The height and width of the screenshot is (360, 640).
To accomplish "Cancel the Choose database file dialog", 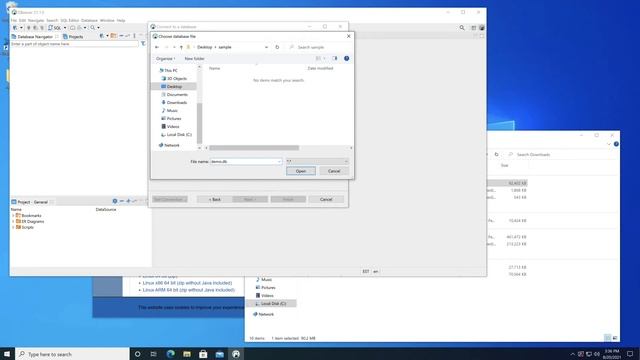I will [334, 171].
